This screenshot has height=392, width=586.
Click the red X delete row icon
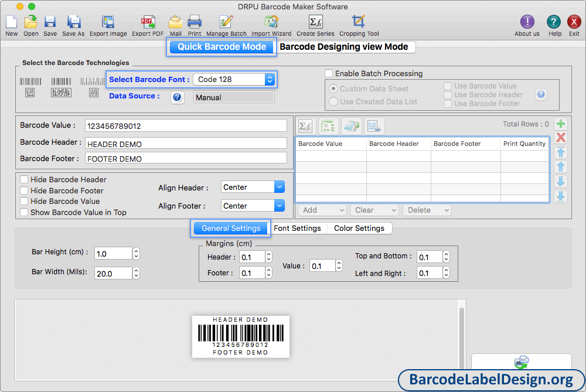coord(561,138)
